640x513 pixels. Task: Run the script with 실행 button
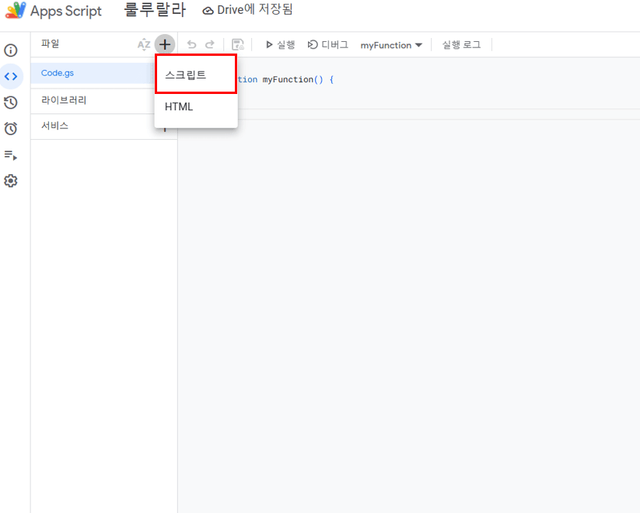point(280,45)
